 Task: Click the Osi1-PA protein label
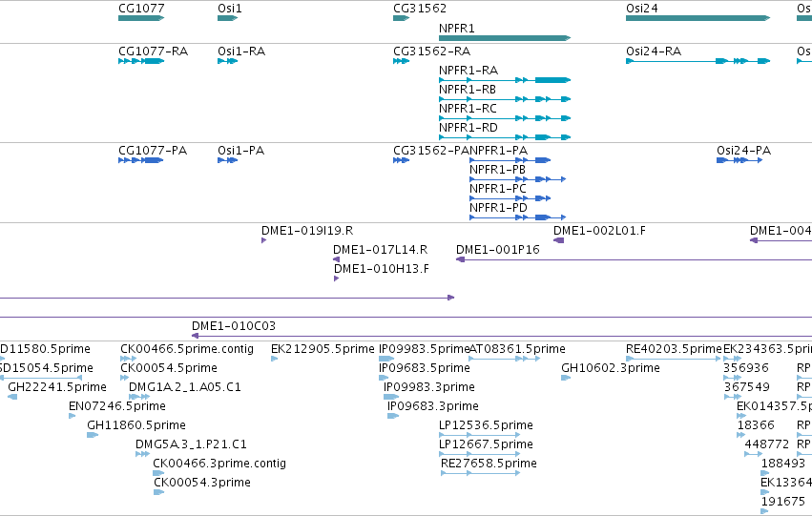(x=240, y=151)
